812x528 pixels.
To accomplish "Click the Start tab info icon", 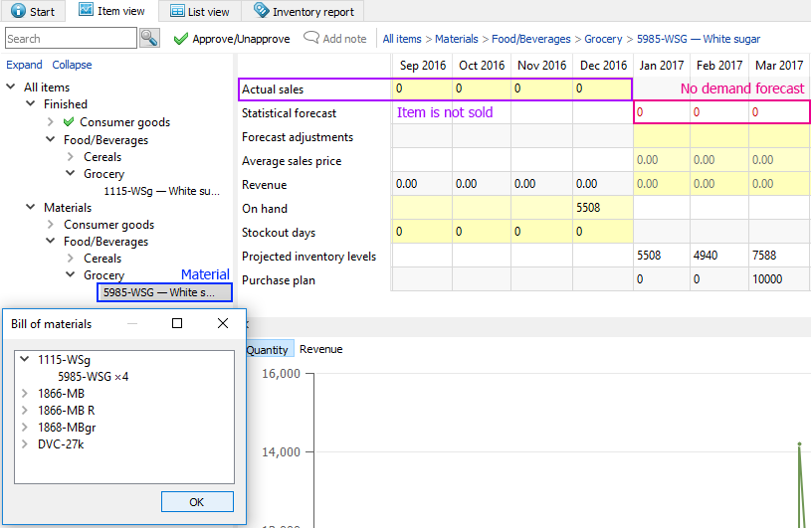I will (18, 11).
